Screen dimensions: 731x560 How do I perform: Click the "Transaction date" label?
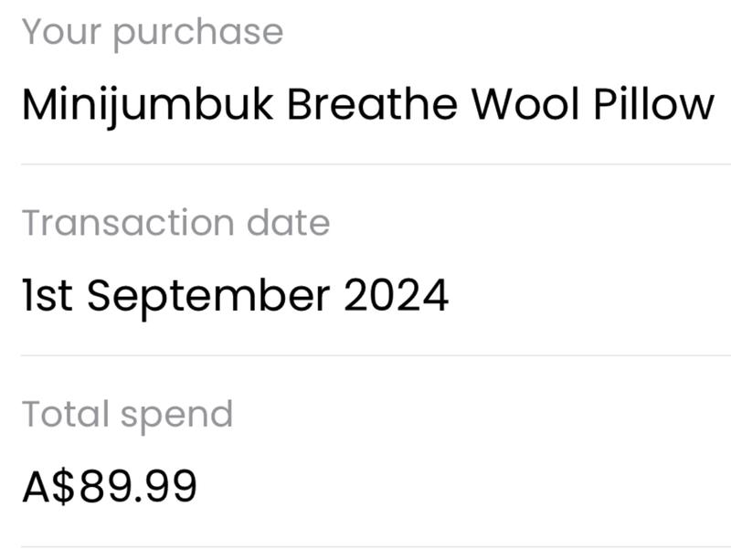(175, 223)
